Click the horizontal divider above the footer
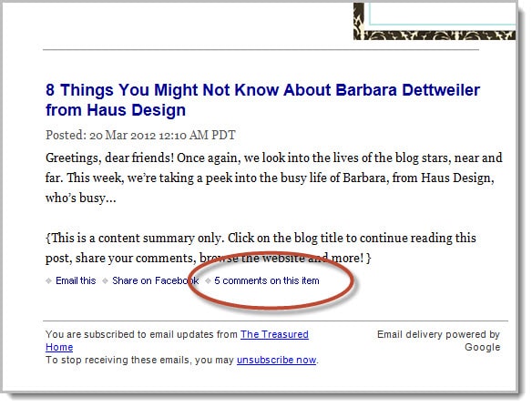The width and height of the screenshot is (532, 407). tap(275, 321)
